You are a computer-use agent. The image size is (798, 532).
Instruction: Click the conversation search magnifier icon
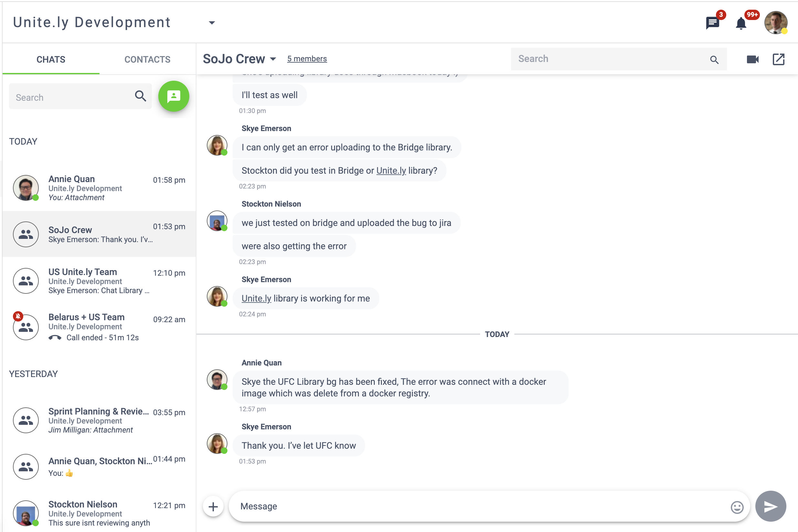tap(714, 60)
